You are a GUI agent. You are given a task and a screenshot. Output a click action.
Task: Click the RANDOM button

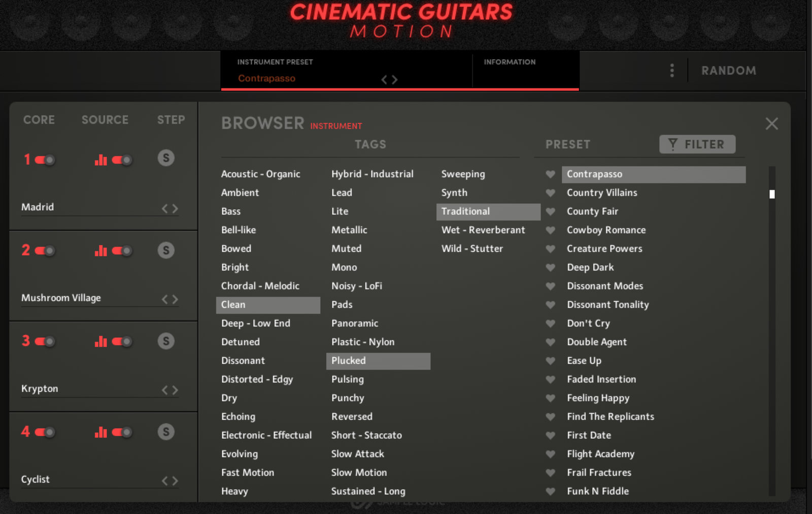[x=728, y=71]
